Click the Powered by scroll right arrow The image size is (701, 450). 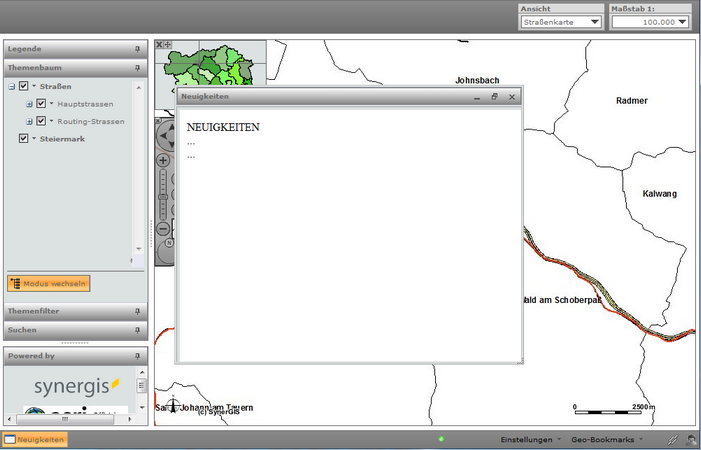coord(130,419)
